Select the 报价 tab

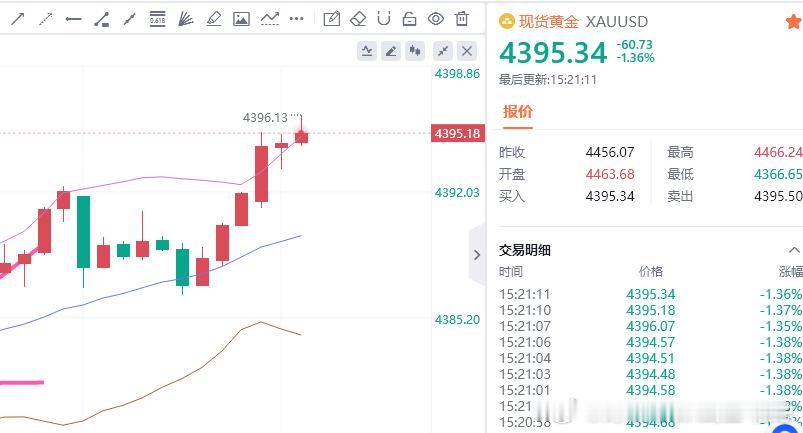click(x=518, y=112)
